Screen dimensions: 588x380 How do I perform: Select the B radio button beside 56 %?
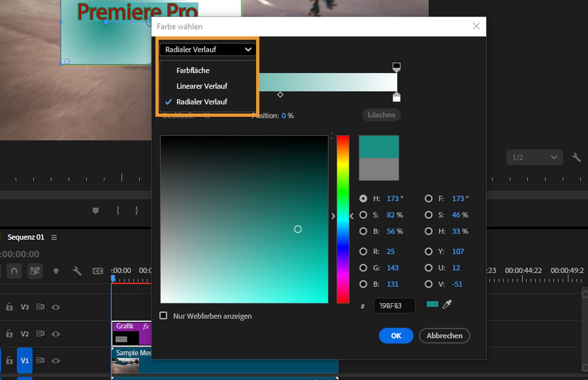(x=363, y=231)
